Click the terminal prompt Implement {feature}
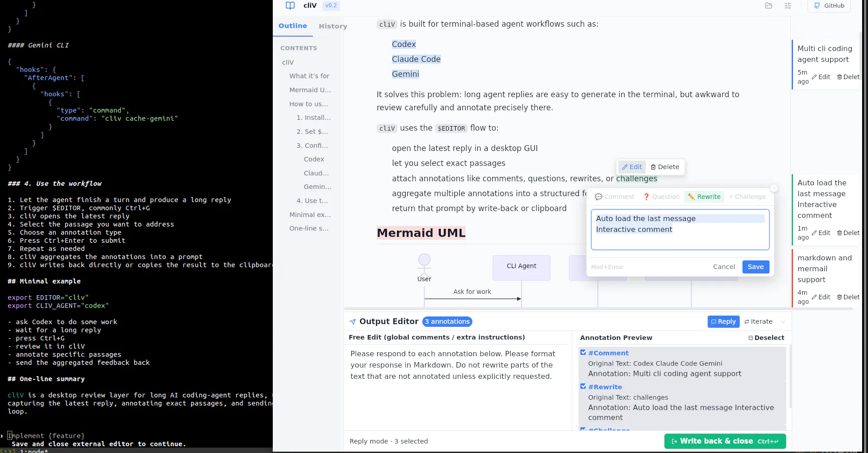The image size is (868, 453). (46, 436)
